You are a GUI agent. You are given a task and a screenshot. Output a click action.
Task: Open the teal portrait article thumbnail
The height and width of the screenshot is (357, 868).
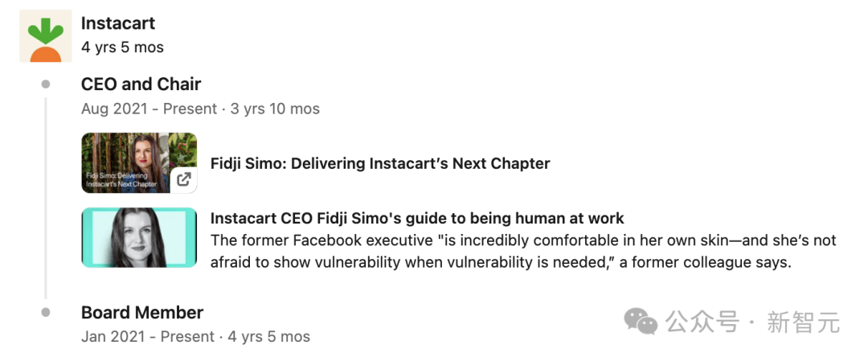tap(139, 237)
